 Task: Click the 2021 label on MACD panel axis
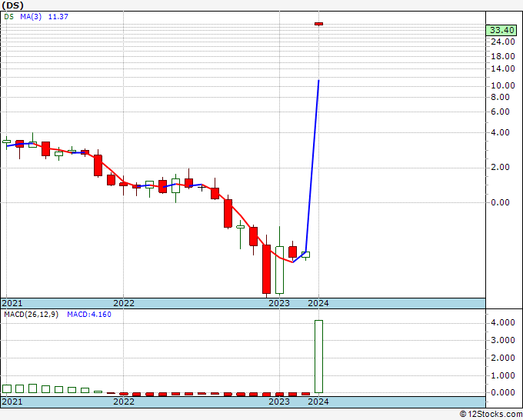tap(12, 402)
